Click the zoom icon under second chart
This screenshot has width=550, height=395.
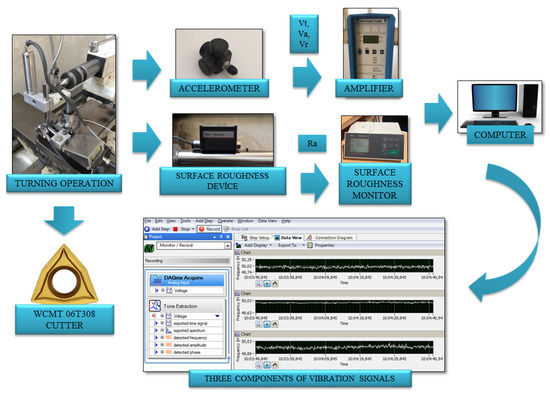(x=259, y=324)
